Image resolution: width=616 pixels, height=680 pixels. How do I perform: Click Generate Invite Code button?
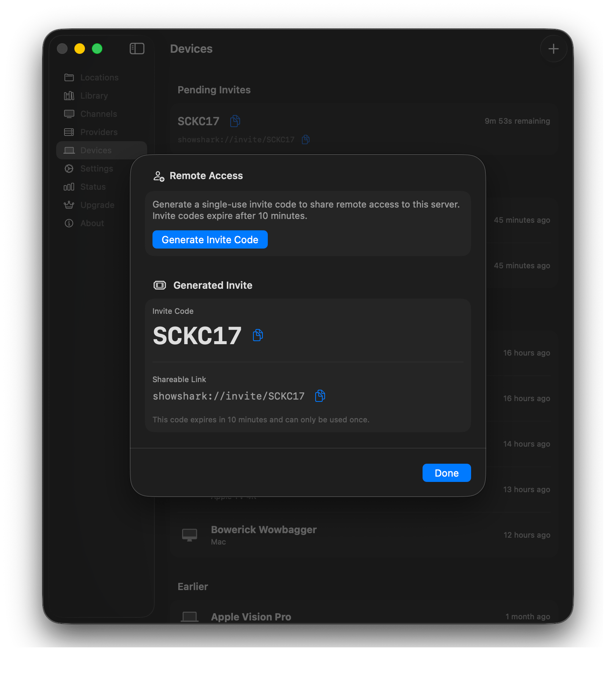(x=210, y=239)
